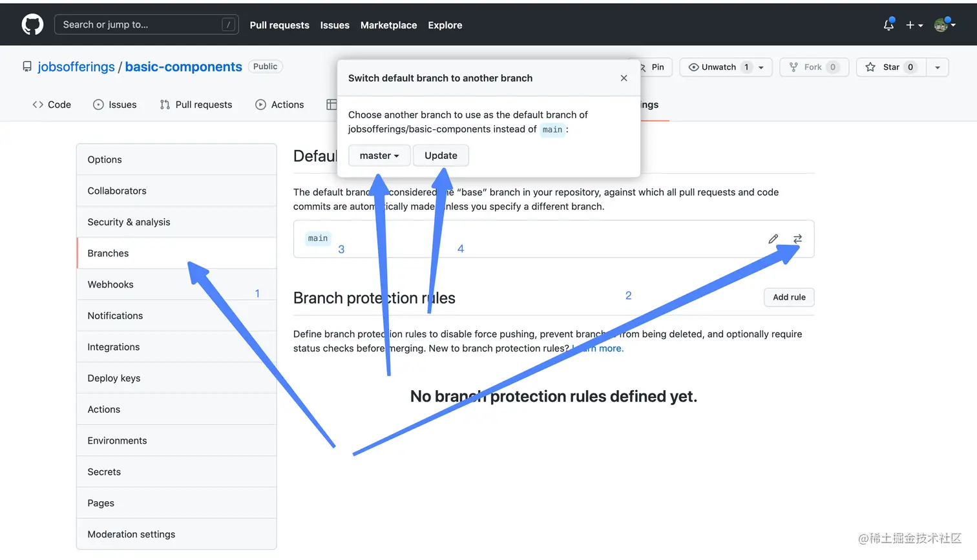Expand the Star lists dropdown caret
Viewport: 977px width, 560px height.
(x=938, y=67)
